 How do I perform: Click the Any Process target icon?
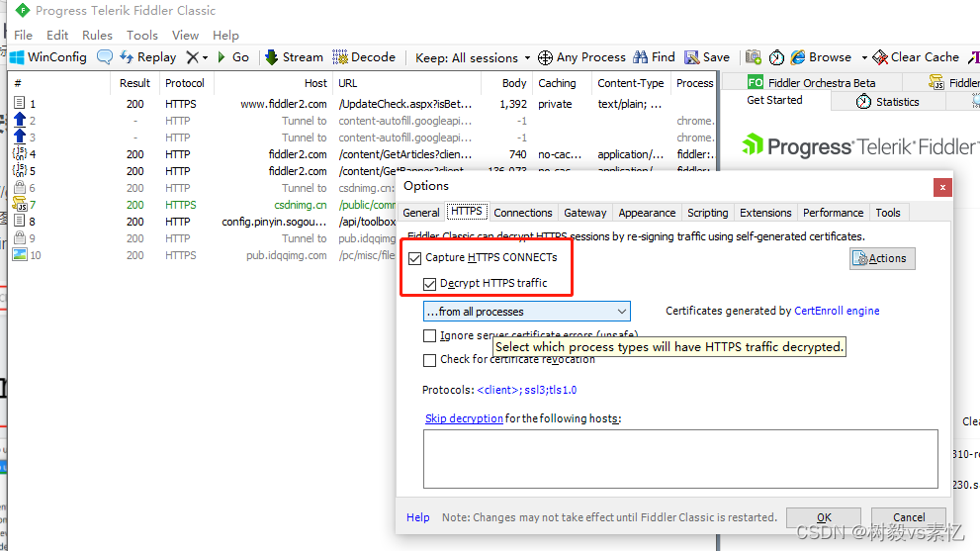pos(545,57)
